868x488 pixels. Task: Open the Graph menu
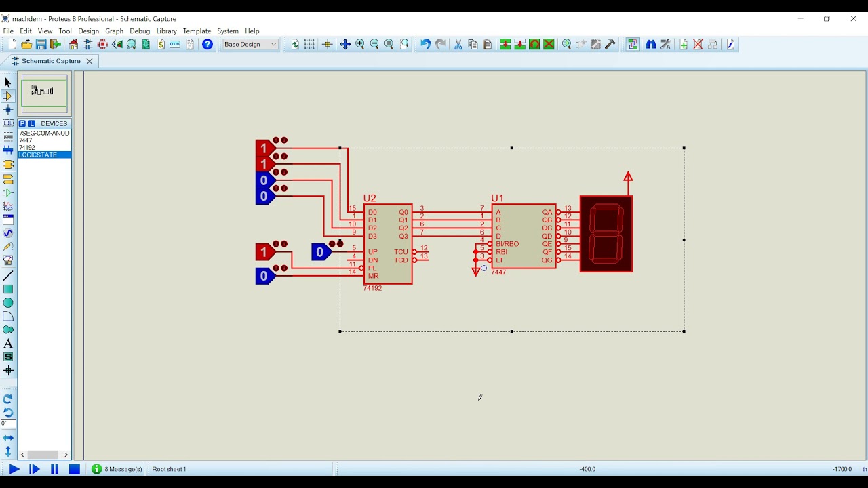click(x=114, y=31)
